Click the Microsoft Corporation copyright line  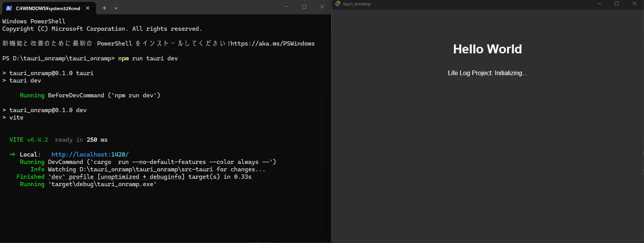102,29
